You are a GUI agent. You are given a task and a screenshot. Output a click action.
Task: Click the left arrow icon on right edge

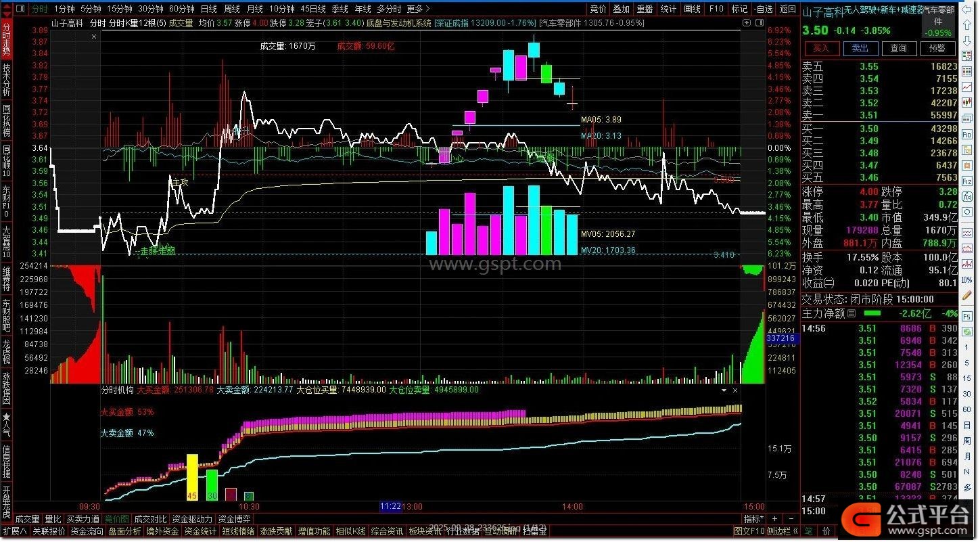966,9
